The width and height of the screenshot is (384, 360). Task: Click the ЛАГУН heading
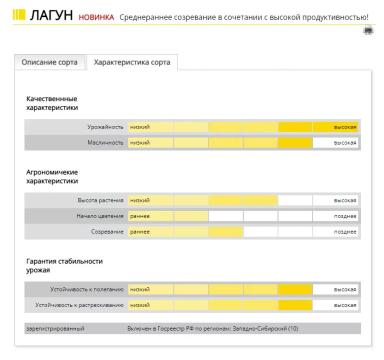pyautogui.click(x=51, y=15)
